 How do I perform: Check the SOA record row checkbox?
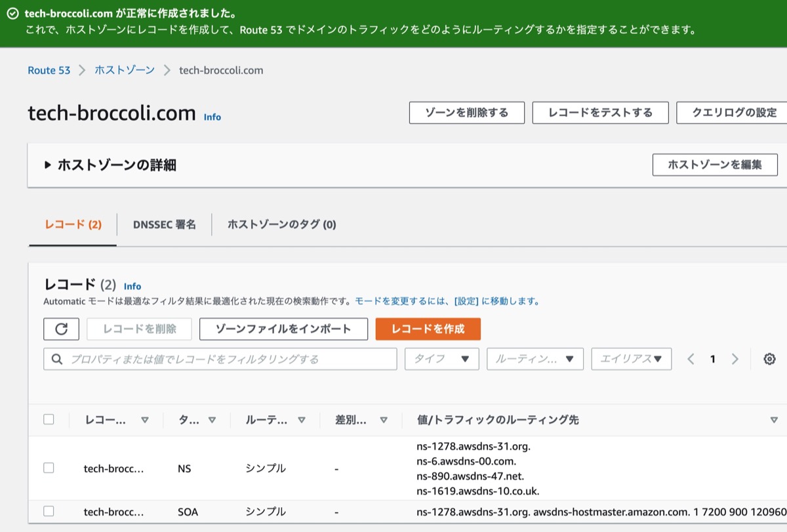48,512
